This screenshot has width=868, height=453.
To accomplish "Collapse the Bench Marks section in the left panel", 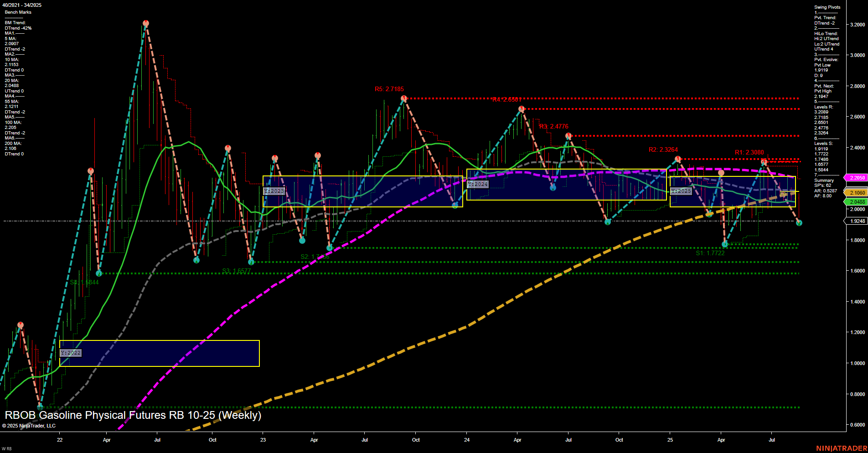I will [x=18, y=12].
